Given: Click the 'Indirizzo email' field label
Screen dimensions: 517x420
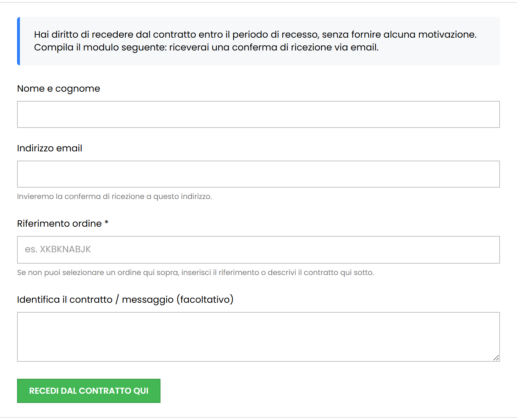Looking at the screenshot, I should 50,148.
